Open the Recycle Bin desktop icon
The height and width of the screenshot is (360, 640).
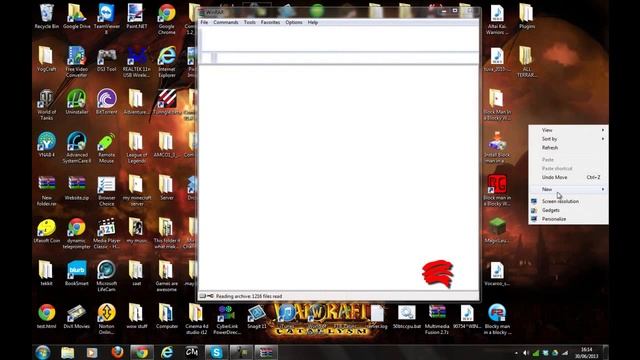[47, 16]
